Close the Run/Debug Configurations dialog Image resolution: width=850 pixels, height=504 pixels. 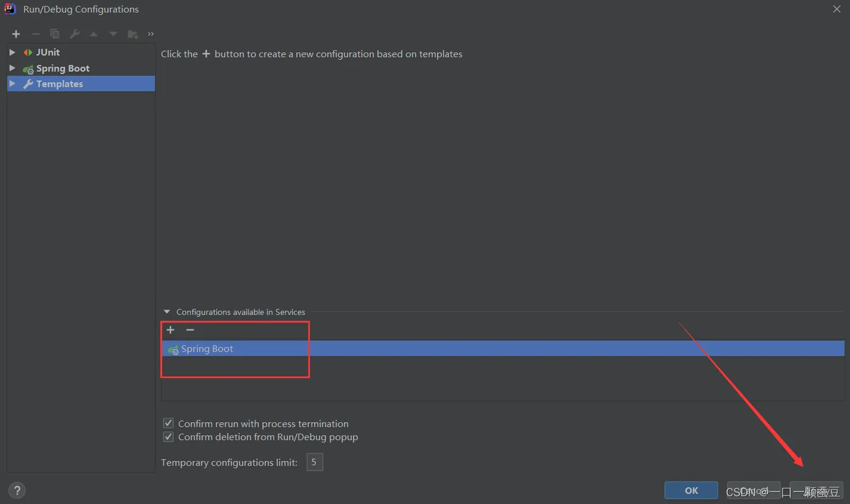[x=837, y=9]
